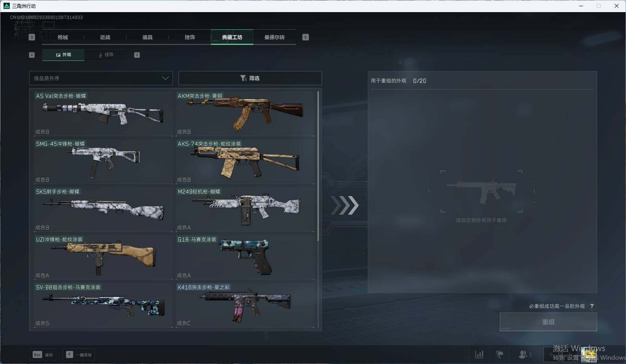626x364 pixels.
Task: Select the AS Val突击步枪-蝴蝶 skin
Action: point(103,114)
